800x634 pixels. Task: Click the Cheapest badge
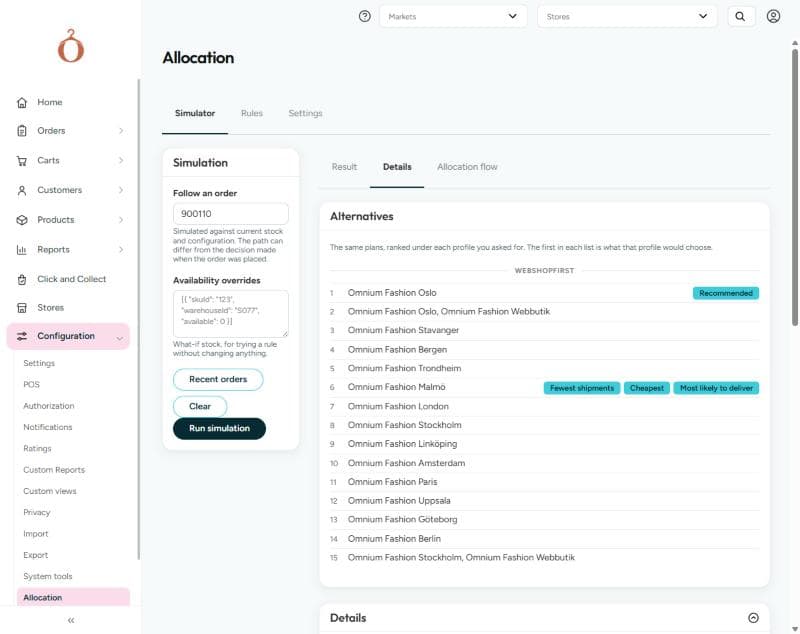(646, 388)
